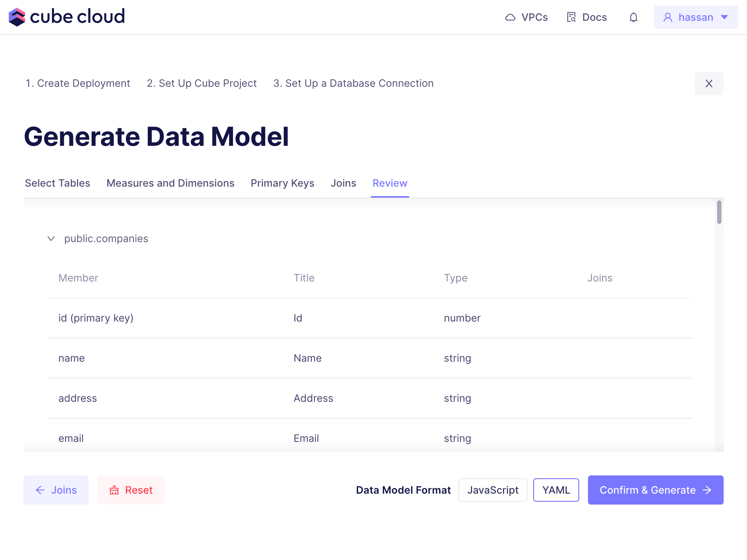Open the hassan user dropdown
The width and height of the screenshot is (747, 560).
[x=696, y=17]
